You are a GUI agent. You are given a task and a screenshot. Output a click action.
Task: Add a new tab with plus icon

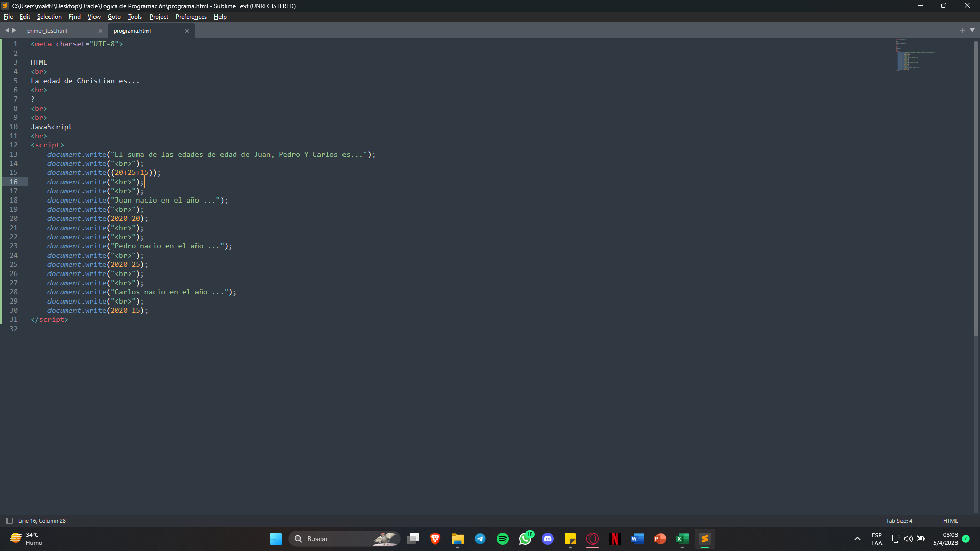pyautogui.click(x=963, y=30)
